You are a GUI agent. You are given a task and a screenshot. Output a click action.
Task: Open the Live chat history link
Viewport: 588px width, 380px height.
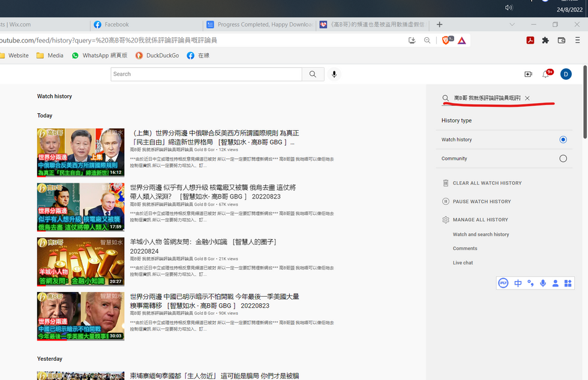(x=463, y=263)
